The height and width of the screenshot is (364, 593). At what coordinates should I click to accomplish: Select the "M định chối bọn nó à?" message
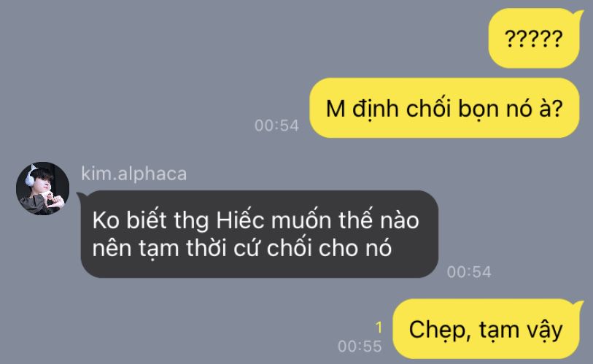pyautogui.click(x=444, y=108)
